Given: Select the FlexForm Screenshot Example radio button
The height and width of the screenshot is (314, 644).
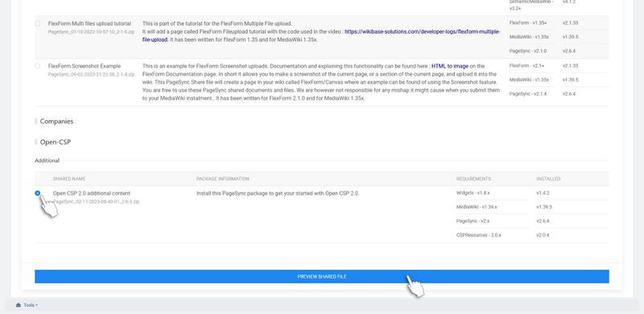Looking at the screenshot, I should [x=38, y=66].
